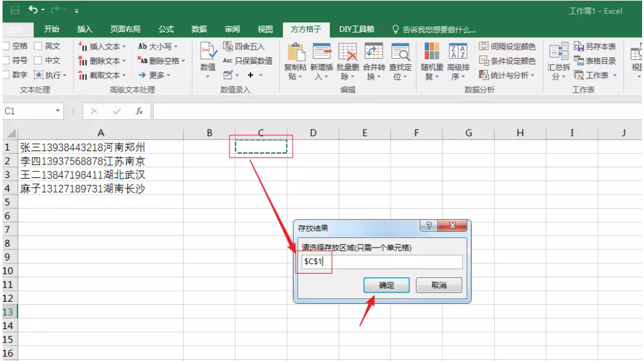Click the 只保留数值 tool

247,61
